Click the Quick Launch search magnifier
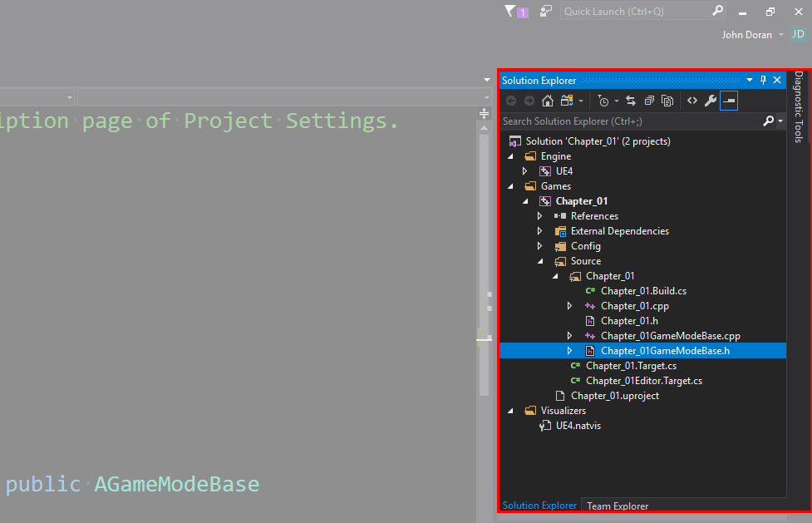Viewport: 812px width, 523px height. [718, 11]
